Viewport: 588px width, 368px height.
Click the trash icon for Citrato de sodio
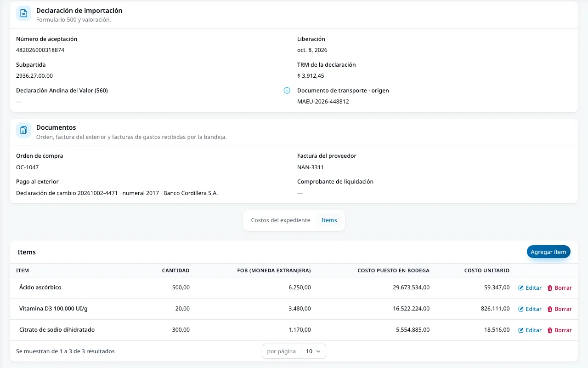550,330
